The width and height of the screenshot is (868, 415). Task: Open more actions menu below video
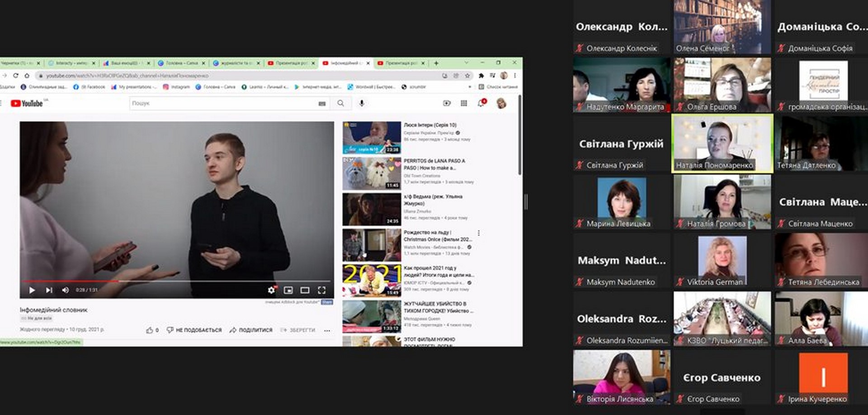pyautogui.click(x=327, y=330)
